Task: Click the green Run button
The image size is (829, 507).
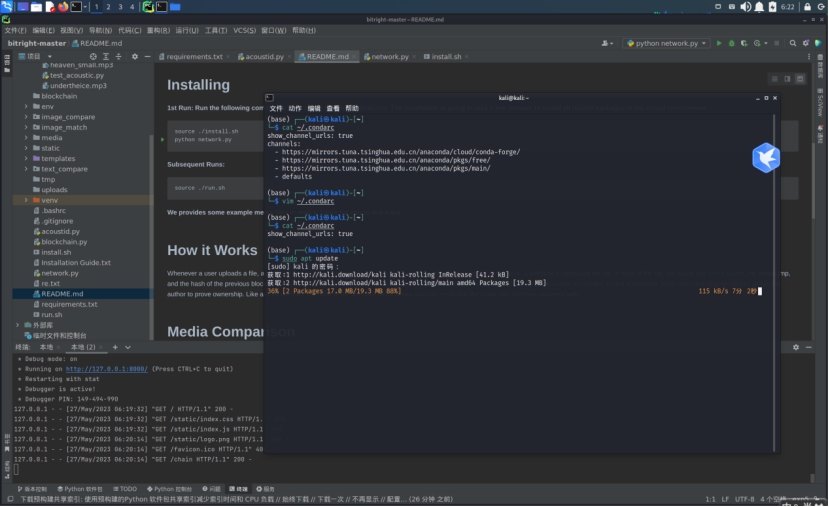Action: 719,43
